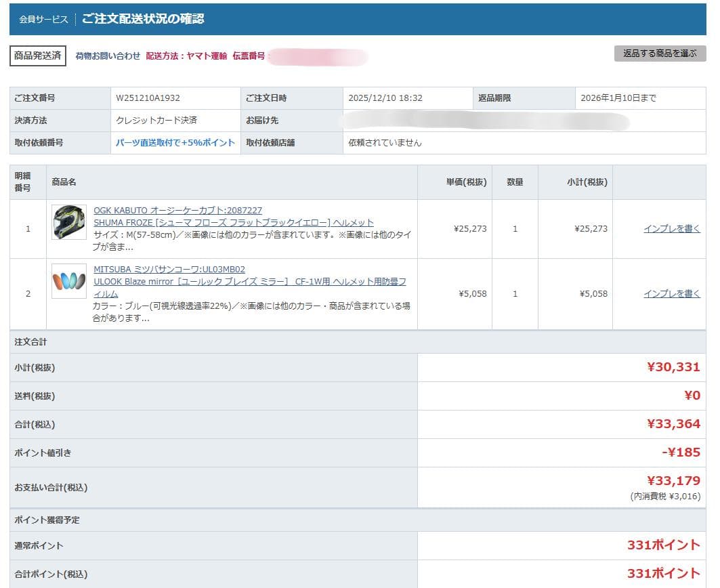Click the return deadline 2026年1月10日まで
This screenshot has width=720, height=588.
coord(618,98)
